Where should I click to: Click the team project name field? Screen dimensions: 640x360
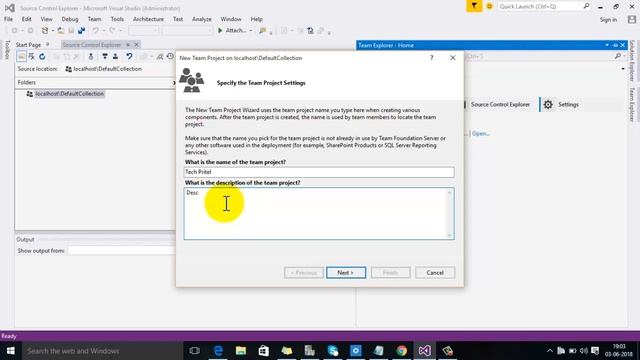[319, 172]
